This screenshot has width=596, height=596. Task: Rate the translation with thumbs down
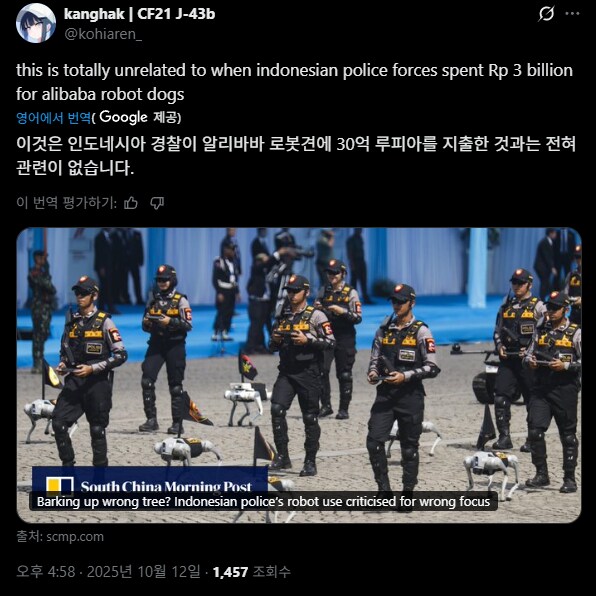(x=157, y=203)
